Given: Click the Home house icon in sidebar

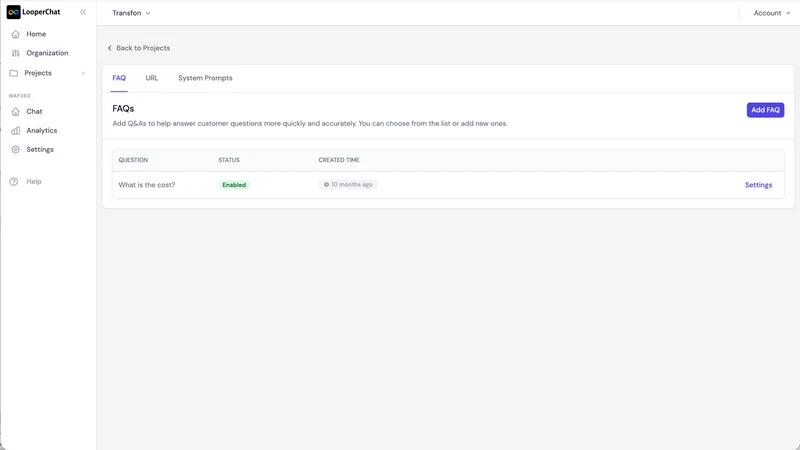Looking at the screenshot, I should coord(16,34).
